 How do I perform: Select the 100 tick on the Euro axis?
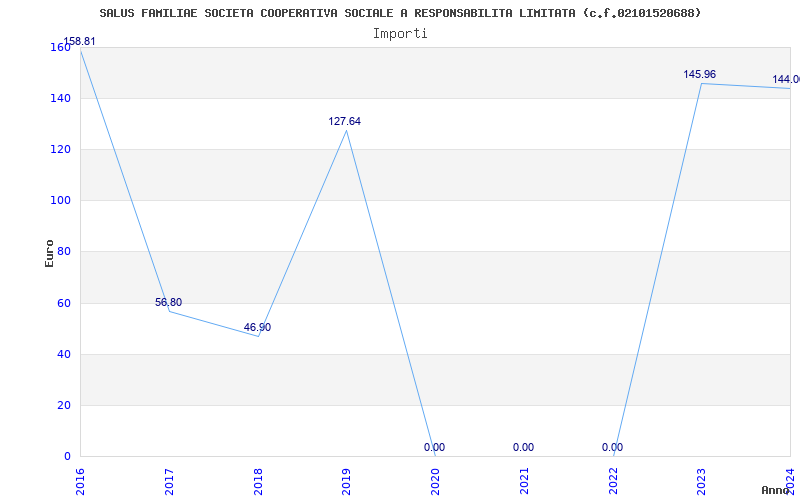pos(60,201)
